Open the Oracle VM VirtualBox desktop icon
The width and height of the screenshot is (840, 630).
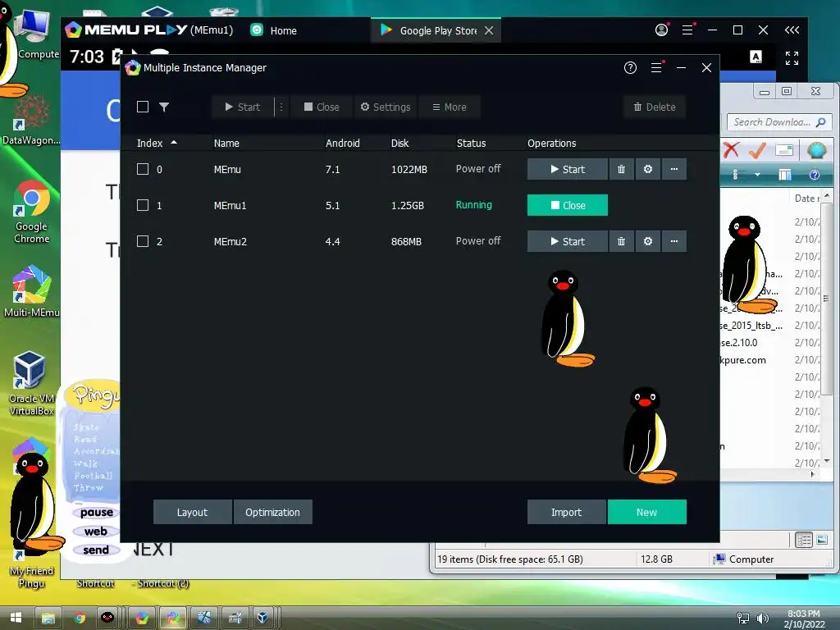pyautogui.click(x=31, y=383)
